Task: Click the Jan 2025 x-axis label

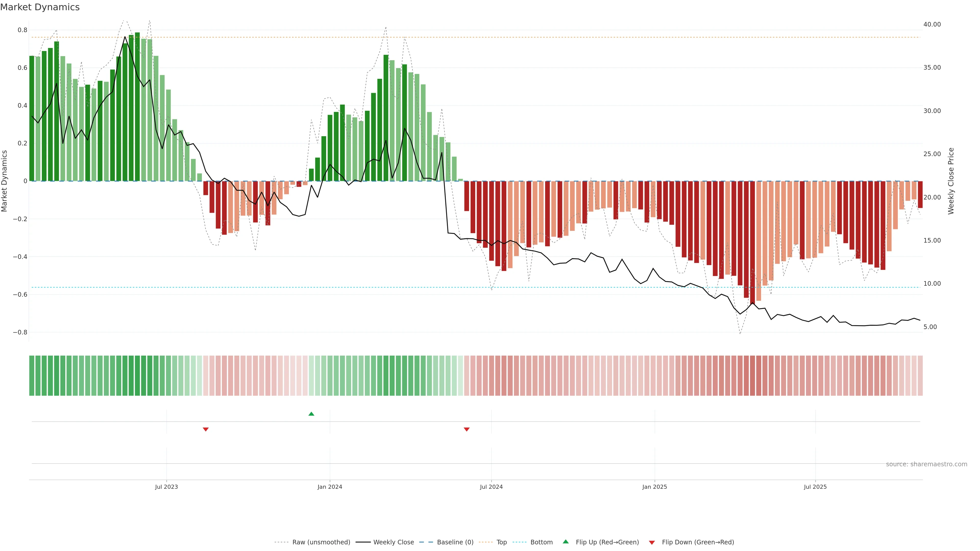Action: click(654, 487)
